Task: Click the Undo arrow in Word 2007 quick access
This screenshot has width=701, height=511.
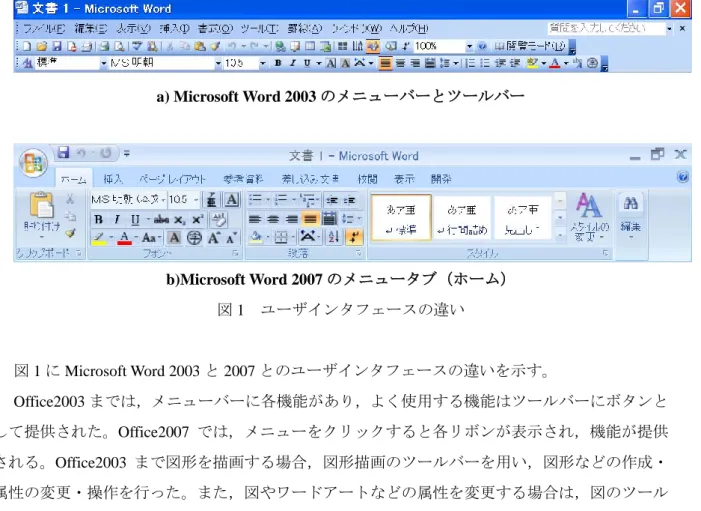Action: tap(81, 153)
